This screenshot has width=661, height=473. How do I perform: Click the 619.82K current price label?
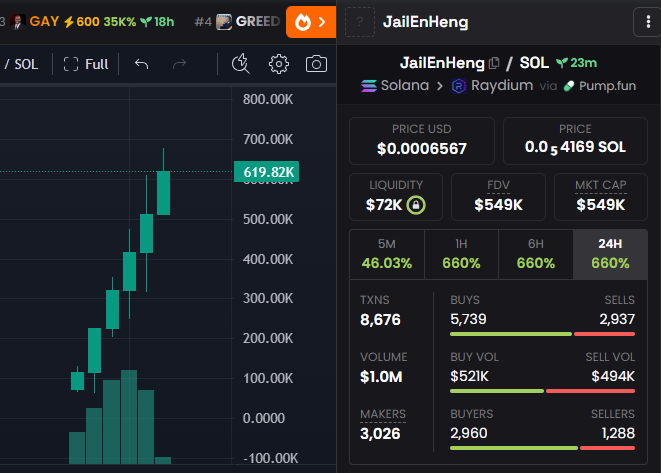[x=266, y=172]
